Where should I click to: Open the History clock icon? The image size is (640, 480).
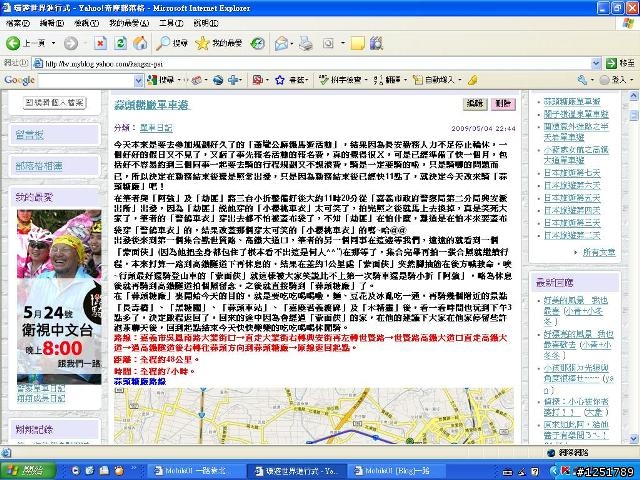(258, 43)
